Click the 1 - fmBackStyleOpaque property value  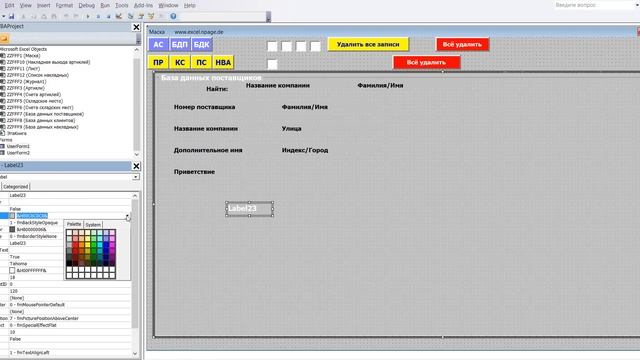pos(34,223)
